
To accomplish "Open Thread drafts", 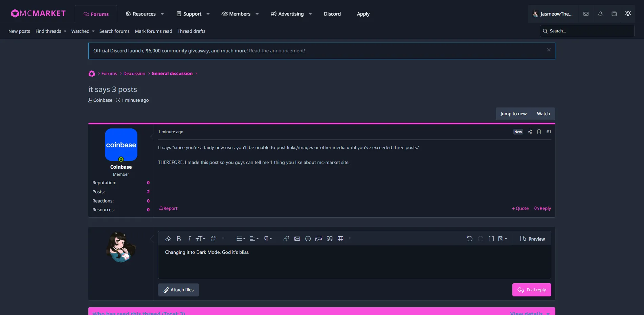I will pyautogui.click(x=192, y=31).
